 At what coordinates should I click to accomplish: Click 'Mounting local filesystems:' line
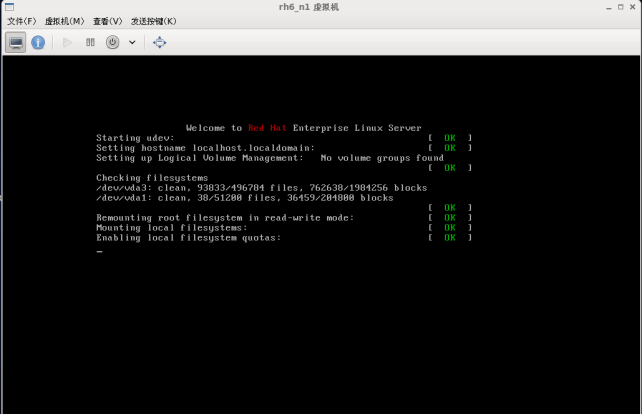tap(172, 228)
